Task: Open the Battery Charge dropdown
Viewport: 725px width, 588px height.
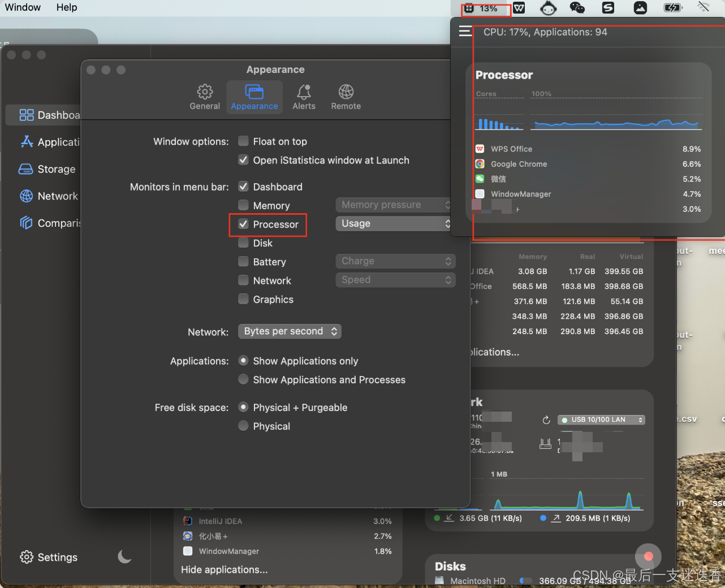Action: coord(395,261)
